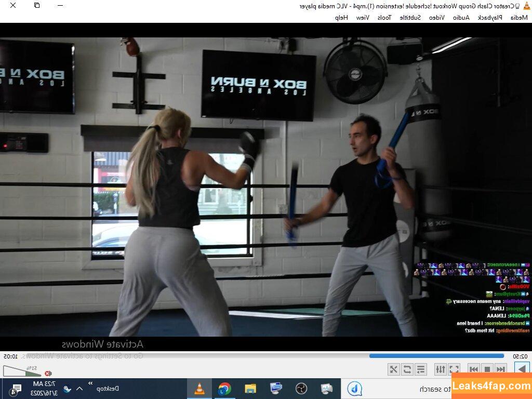Toggle the loop repeat mode
The width and height of the screenshot is (532, 399).
click(407, 369)
